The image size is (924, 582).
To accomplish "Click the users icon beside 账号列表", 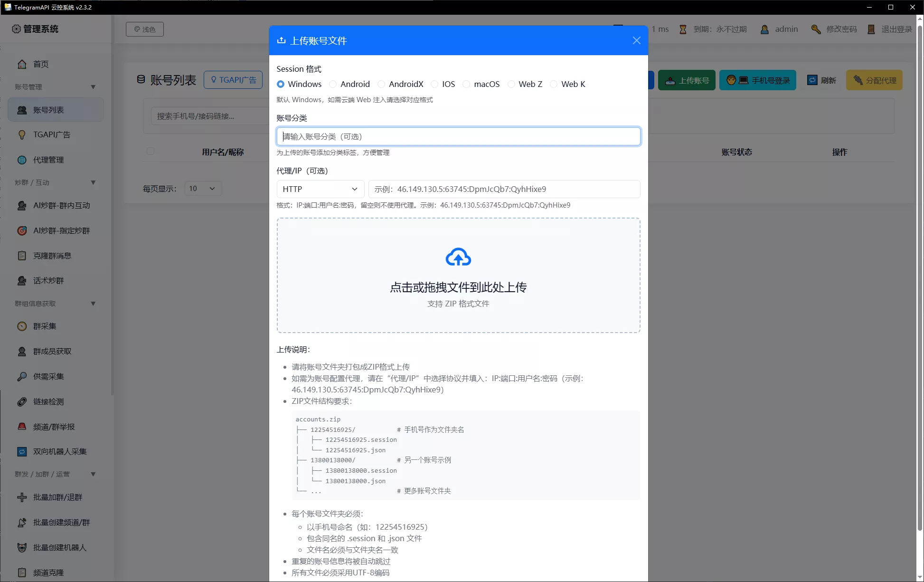I will [x=22, y=110].
